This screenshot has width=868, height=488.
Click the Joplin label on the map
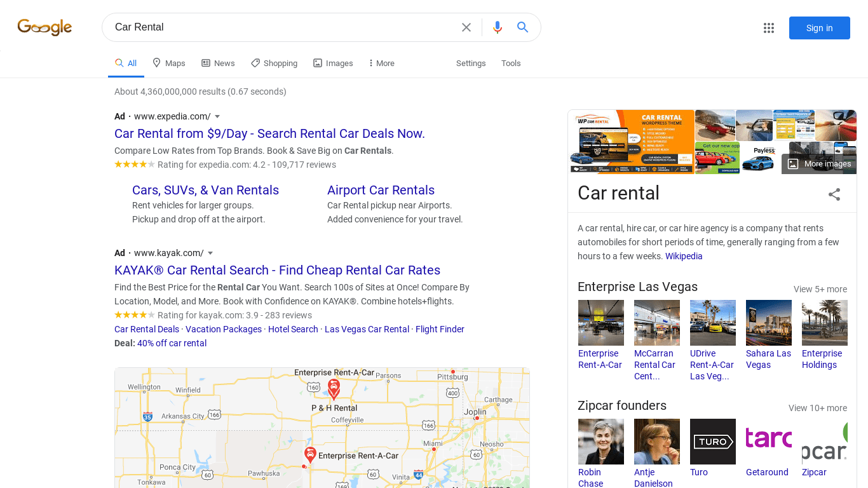[475, 412]
